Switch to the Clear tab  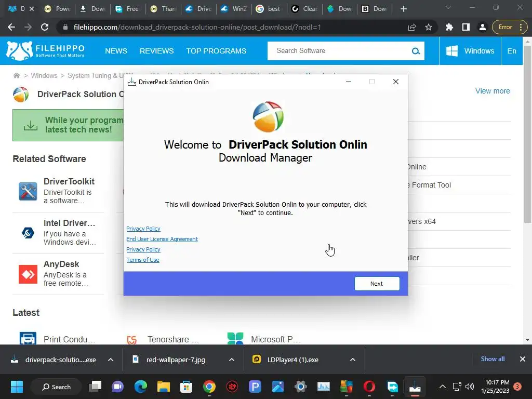(x=304, y=9)
